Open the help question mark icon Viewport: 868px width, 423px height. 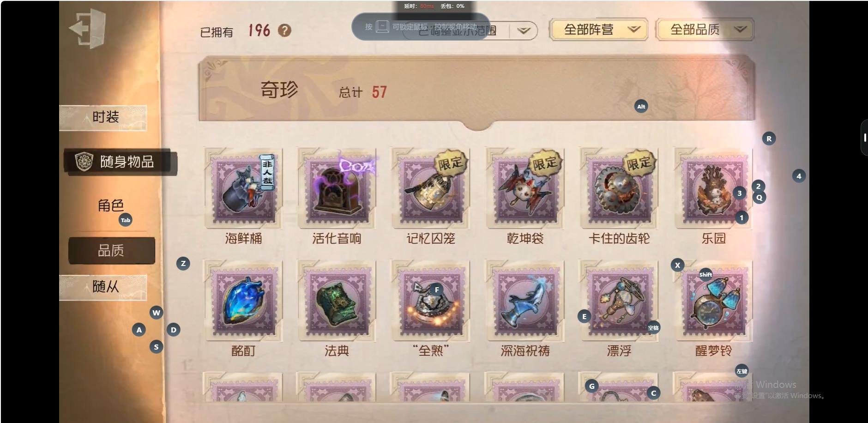pos(284,30)
